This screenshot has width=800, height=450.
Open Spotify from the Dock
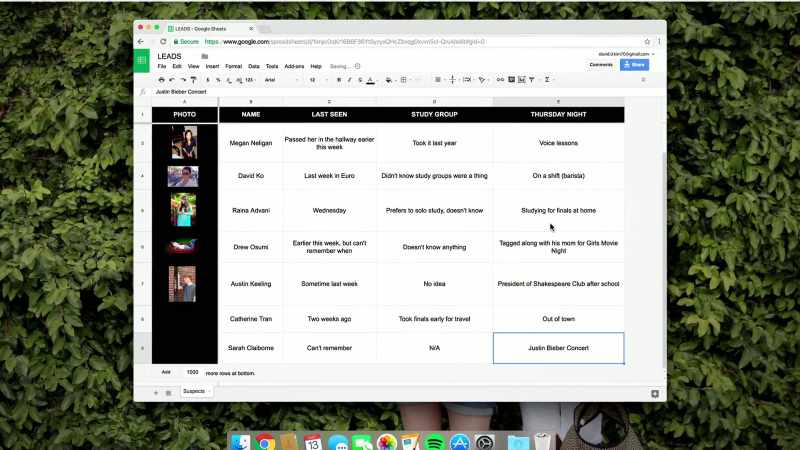[x=435, y=443]
